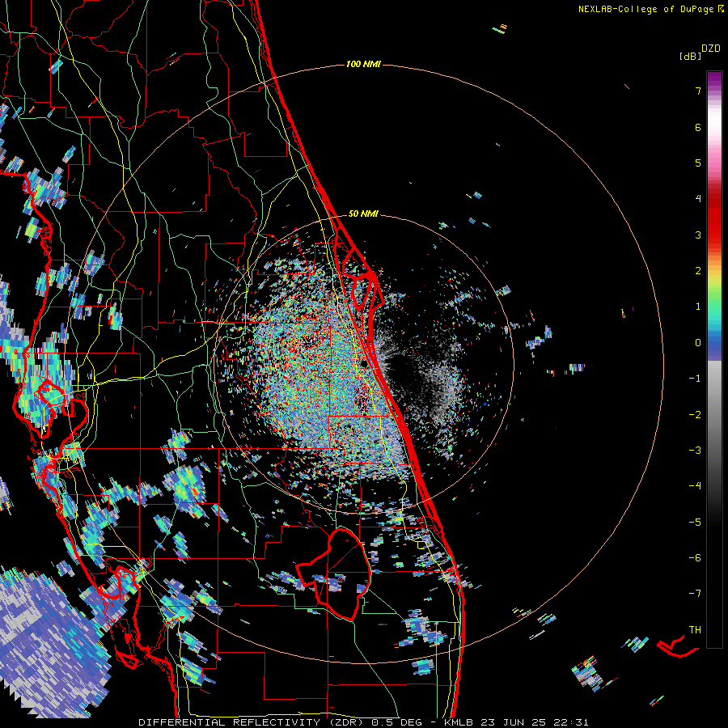
Task: Click the -5 value on the color scale
Action: pyautogui.click(x=695, y=523)
